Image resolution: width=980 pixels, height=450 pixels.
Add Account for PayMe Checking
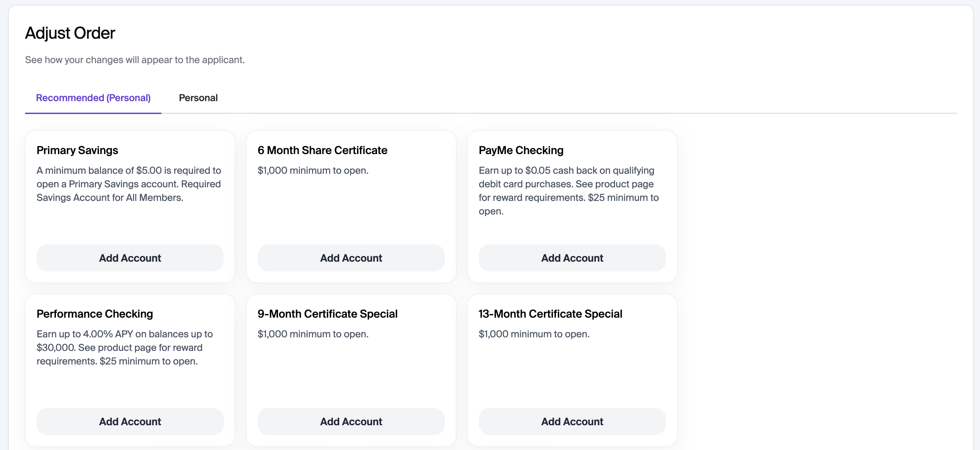572,258
